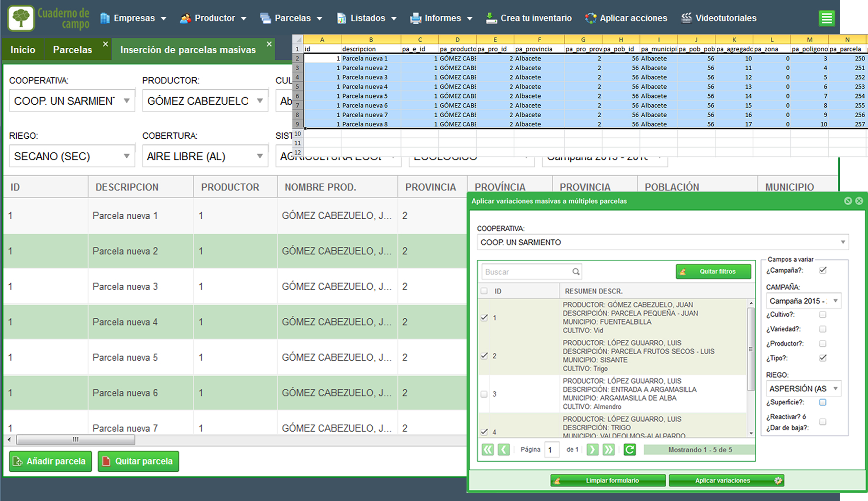The height and width of the screenshot is (501, 868).
Task: Click the Limpiar formulario button
Action: pos(608,480)
